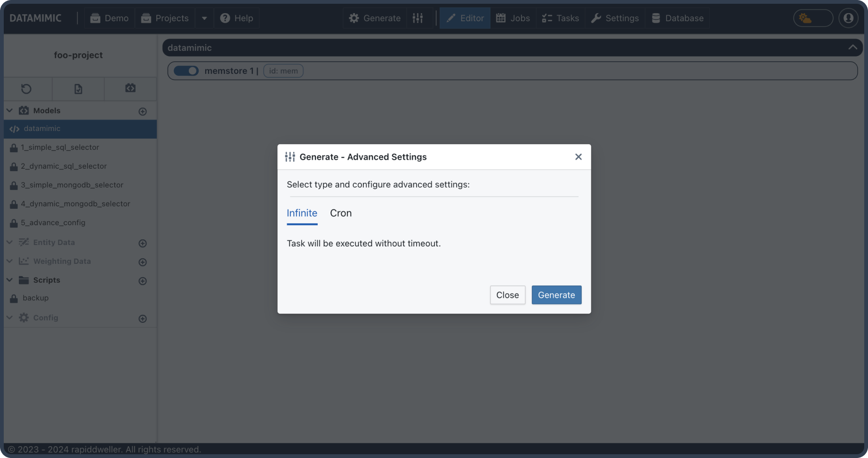Open the Projects dropdown arrow
The width and height of the screenshot is (868, 458).
[x=204, y=18]
